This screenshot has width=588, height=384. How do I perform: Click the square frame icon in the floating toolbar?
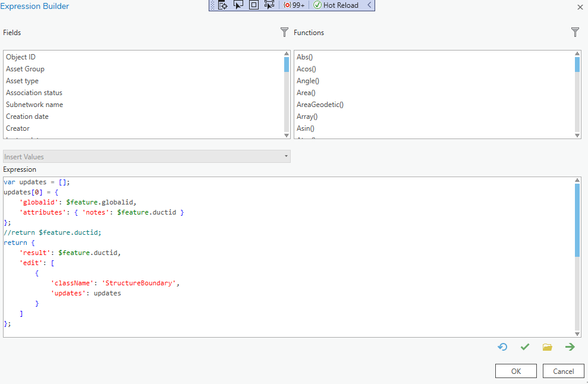pyautogui.click(x=254, y=5)
